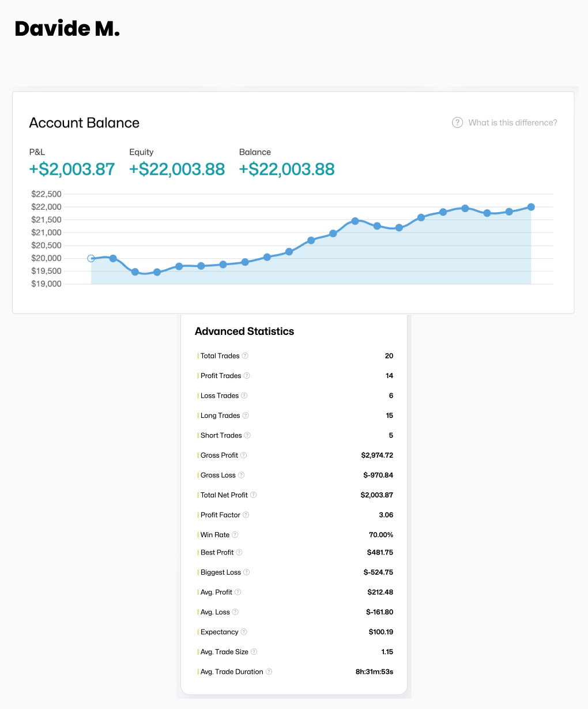
Task: Click the info icon beside Avg. Trade Duration
Action: click(269, 672)
